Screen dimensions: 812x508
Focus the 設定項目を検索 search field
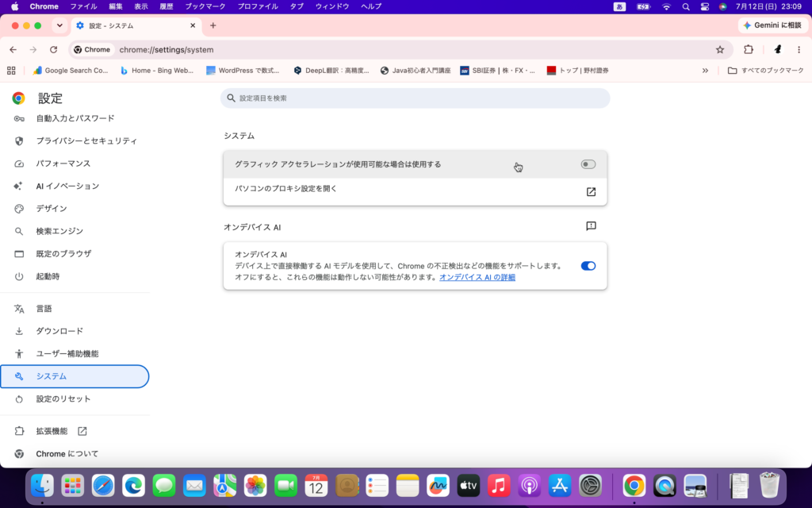pyautogui.click(x=415, y=98)
